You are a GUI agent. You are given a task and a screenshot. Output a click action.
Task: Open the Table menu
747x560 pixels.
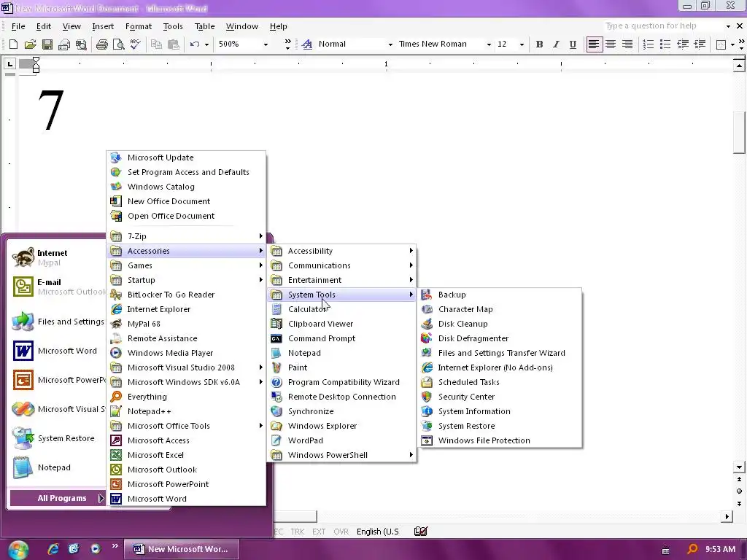coord(205,26)
